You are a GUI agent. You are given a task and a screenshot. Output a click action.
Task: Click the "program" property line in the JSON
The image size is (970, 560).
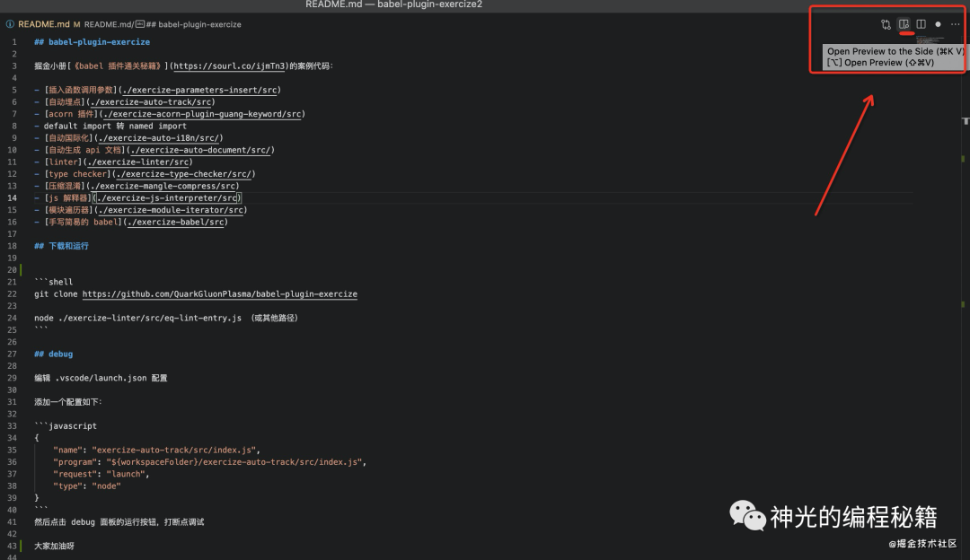[x=209, y=462]
